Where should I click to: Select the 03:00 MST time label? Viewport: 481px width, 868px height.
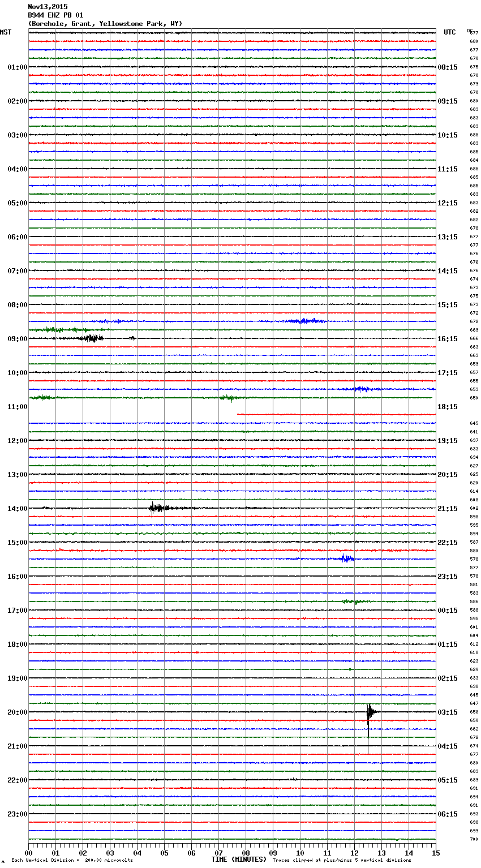pyautogui.click(x=18, y=135)
